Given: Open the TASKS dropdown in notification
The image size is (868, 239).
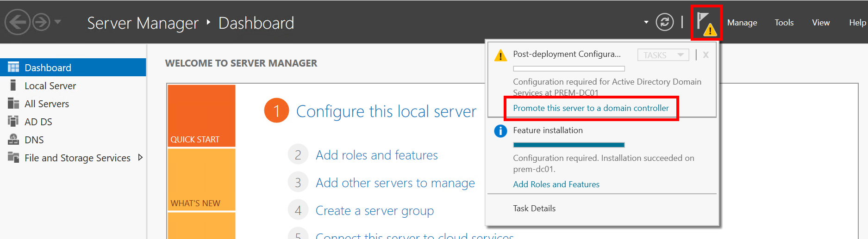Looking at the screenshot, I should pyautogui.click(x=663, y=55).
